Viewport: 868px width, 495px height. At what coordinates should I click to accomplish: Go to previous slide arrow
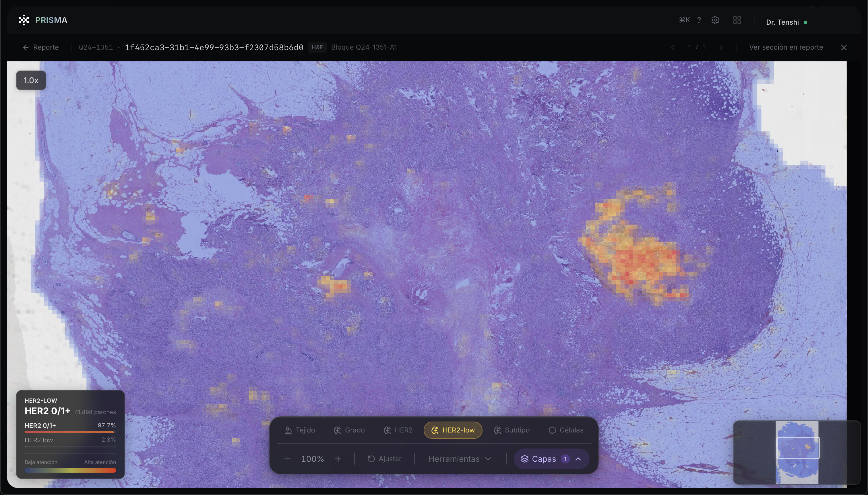point(673,48)
